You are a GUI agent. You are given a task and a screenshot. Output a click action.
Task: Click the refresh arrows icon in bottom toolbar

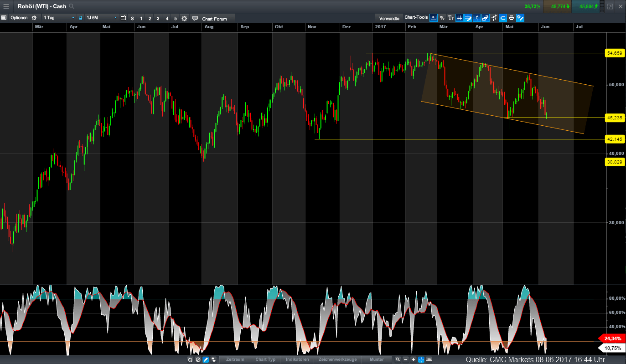pyautogui.click(x=190, y=359)
